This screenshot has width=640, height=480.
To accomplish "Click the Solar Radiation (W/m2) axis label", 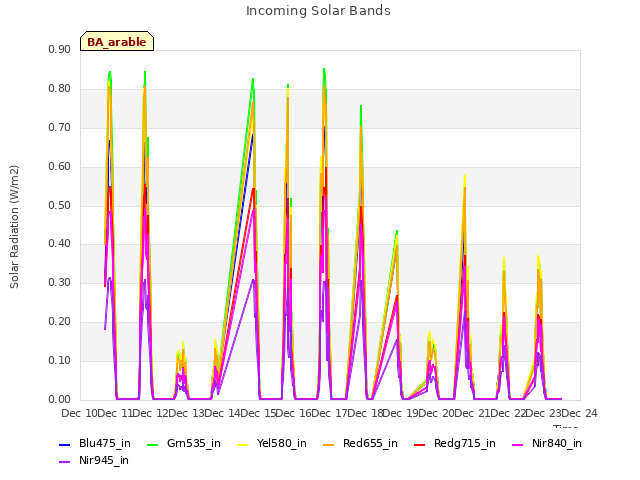I will (14, 227).
